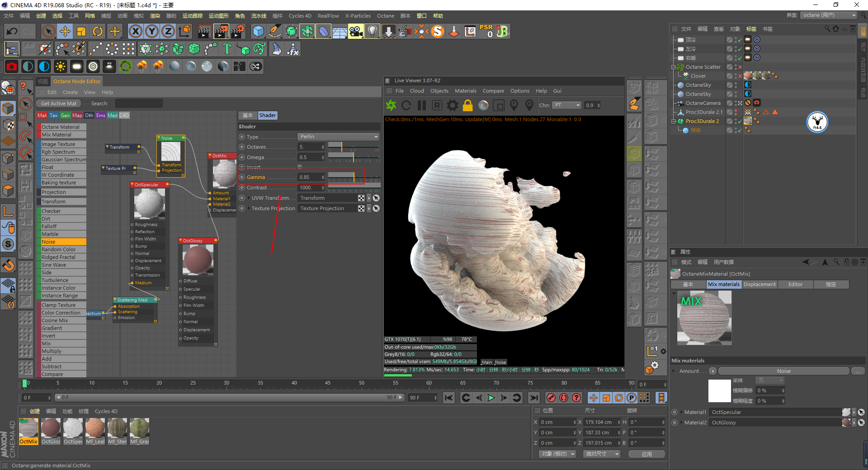The height and width of the screenshot is (470, 868).
Task: Switch to the Displacement tab in attributes
Action: tap(759, 284)
